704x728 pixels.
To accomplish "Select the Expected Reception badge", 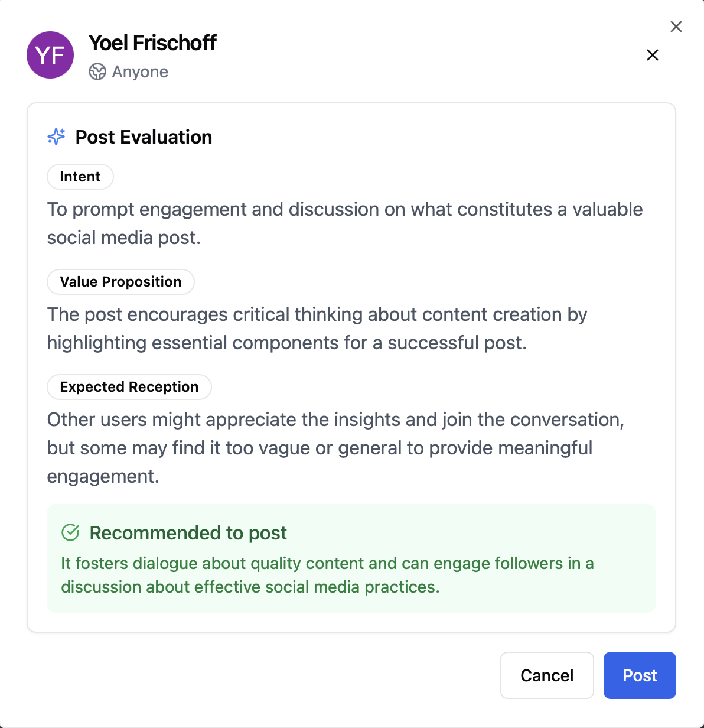I will [x=129, y=387].
